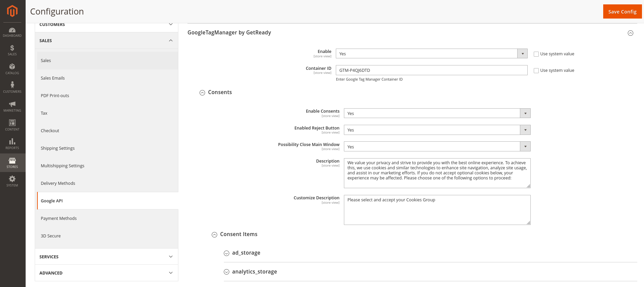Click the Consents section heading
Viewport: 644px width, 287px height.
220,92
